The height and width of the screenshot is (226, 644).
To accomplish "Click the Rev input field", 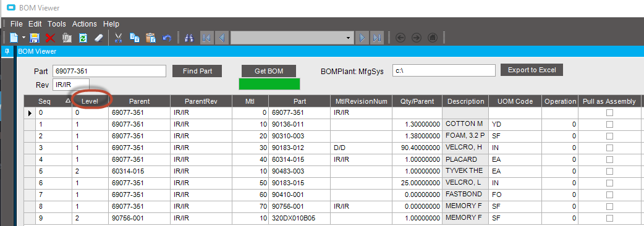I will coord(71,85).
